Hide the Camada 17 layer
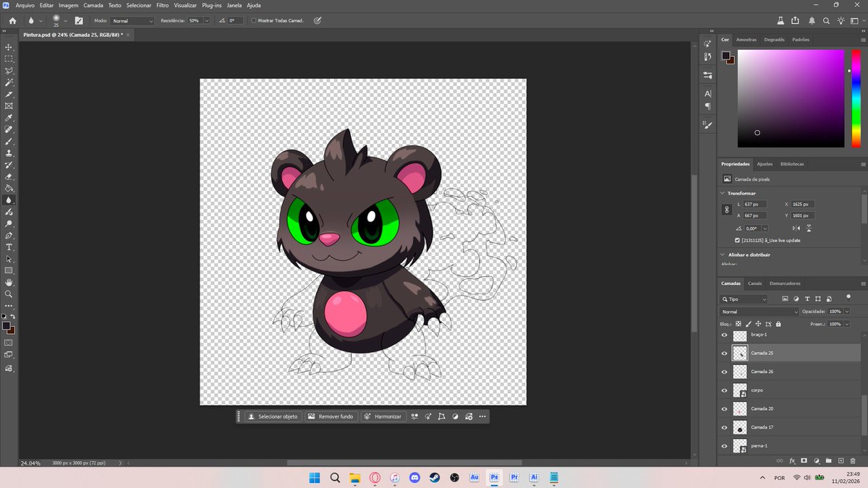Viewport: 868px width, 488px height. pos(724,427)
